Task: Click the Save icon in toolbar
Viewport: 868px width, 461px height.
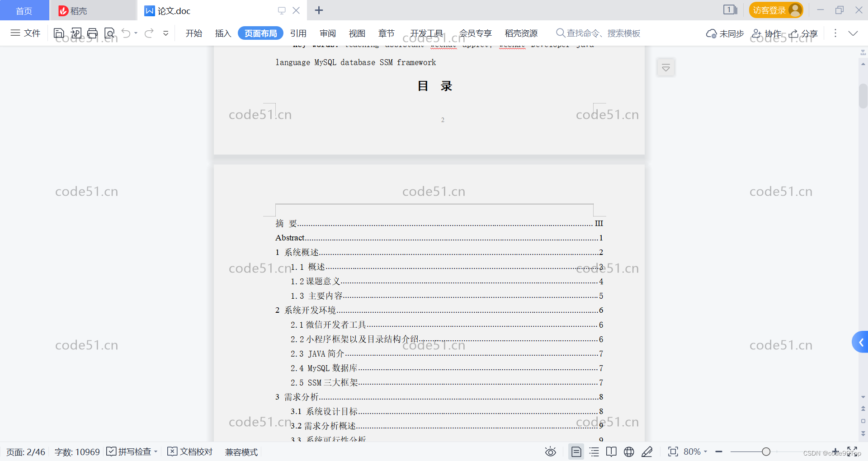Action: (59, 33)
